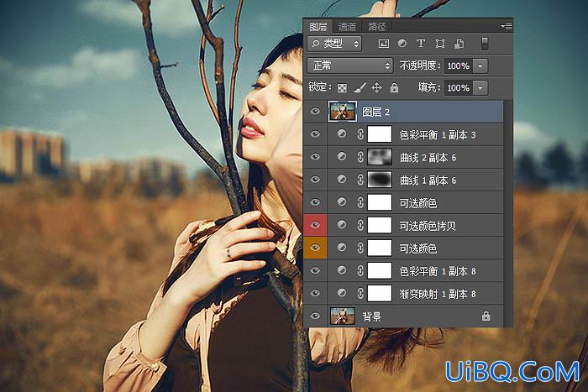This screenshot has width=588, height=392.
Task: Click adjustment icon of orange-tagged 可选颜色 layer
Action: [342, 248]
